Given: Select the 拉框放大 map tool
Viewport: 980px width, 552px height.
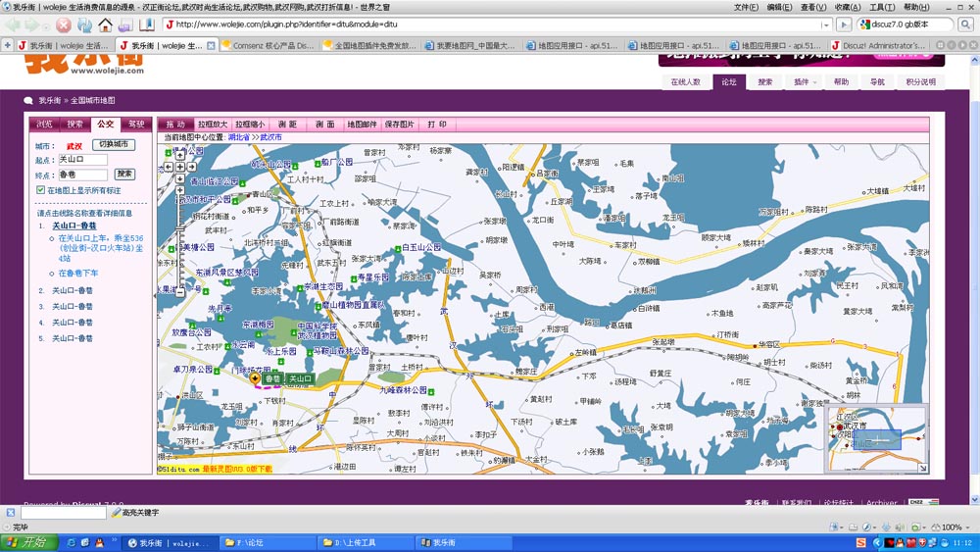Looking at the screenshot, I should point(213,125).
